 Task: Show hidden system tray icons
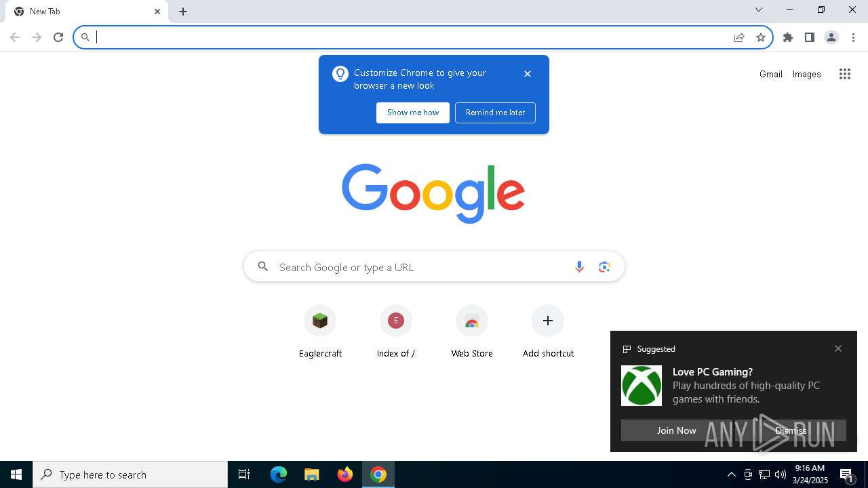tap(731, 474)
